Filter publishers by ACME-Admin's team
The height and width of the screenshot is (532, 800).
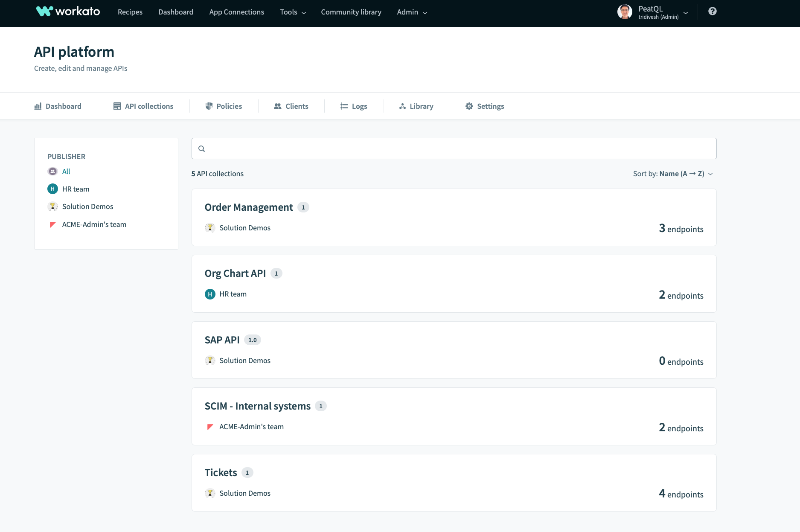click(94, 224)
